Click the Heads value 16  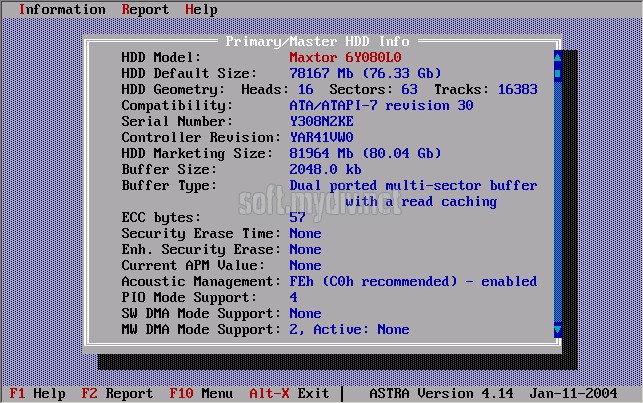click(x=306, y=89)
